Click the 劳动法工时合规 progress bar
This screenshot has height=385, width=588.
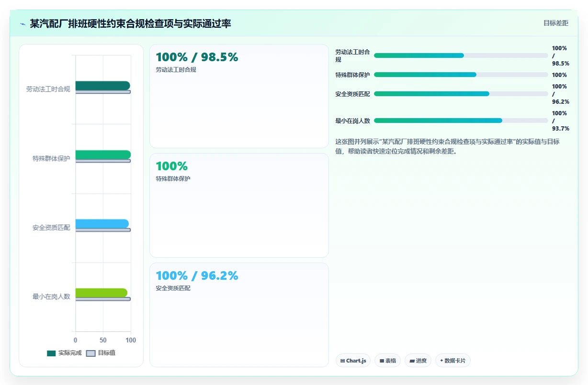pyautogui.click(x=461, y=55)
